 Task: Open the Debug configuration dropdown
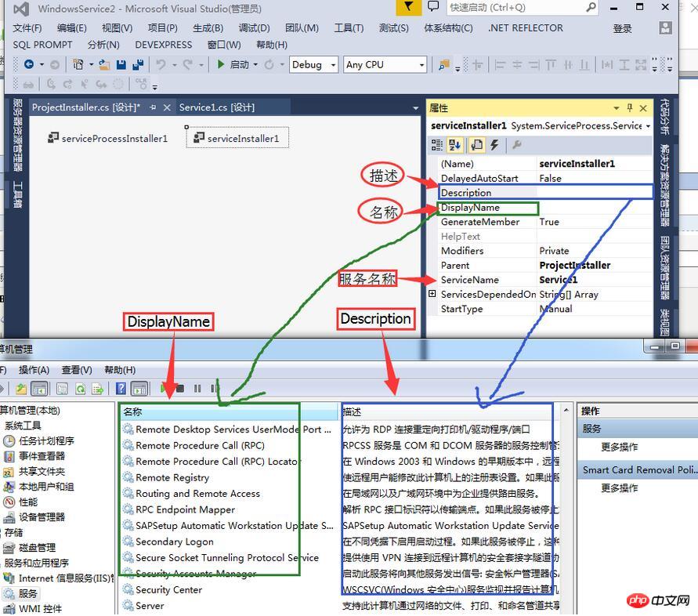coord(333,65)
